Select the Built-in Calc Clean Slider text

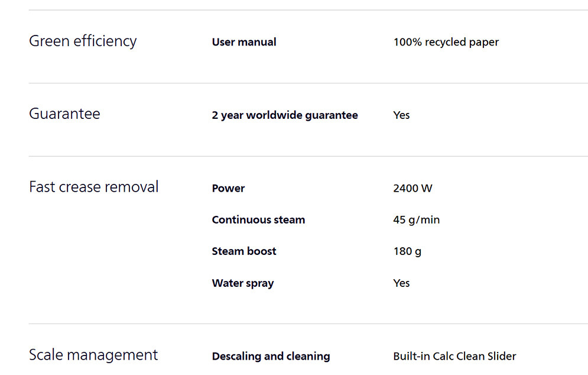click(454, 356)
